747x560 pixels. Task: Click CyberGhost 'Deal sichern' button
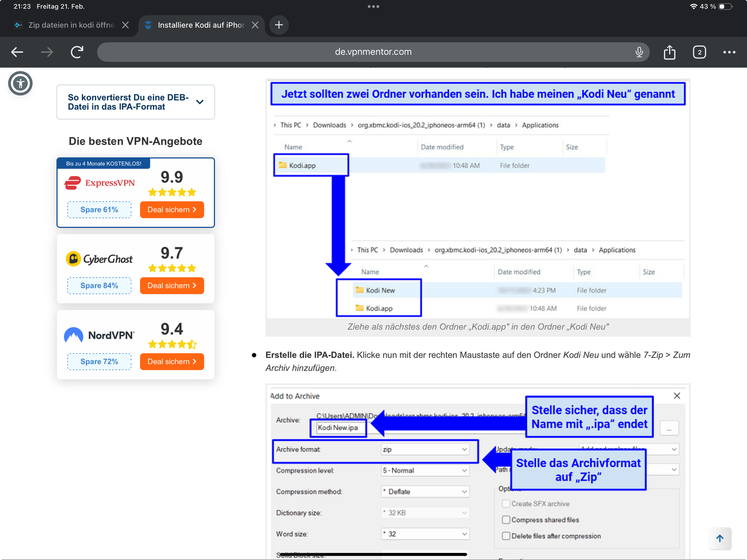(172, 286)
